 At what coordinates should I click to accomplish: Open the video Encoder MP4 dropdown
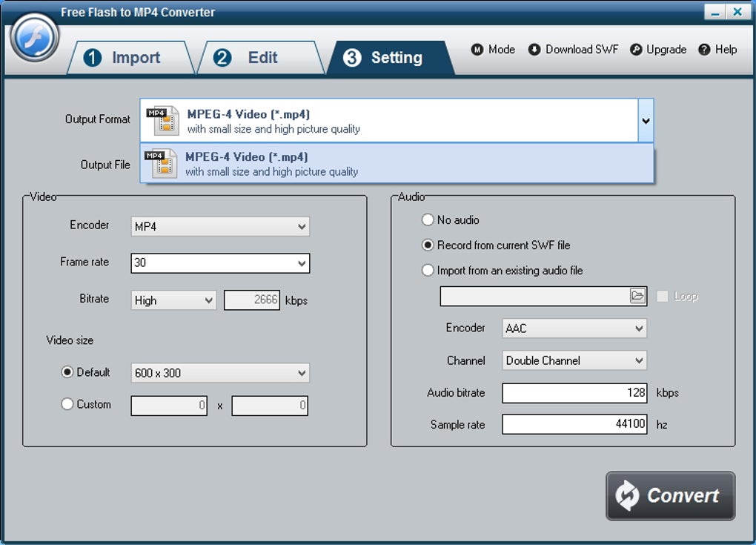coord(220,227)
